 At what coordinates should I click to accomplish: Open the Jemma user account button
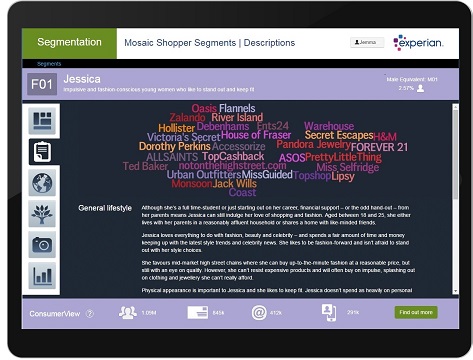(x=367, y=42)
